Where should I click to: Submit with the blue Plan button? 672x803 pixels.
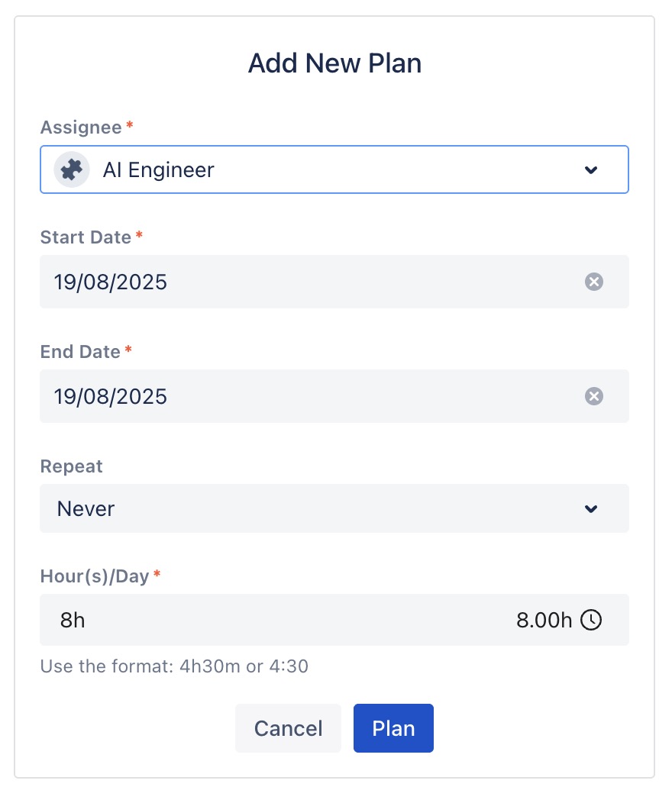pos(393,728)
